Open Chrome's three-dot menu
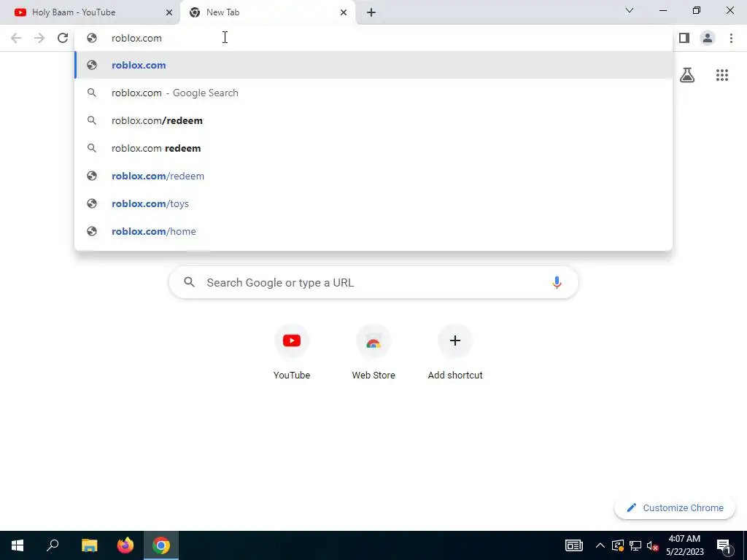This screenshot has width=747, height=560. click(731, 38)
